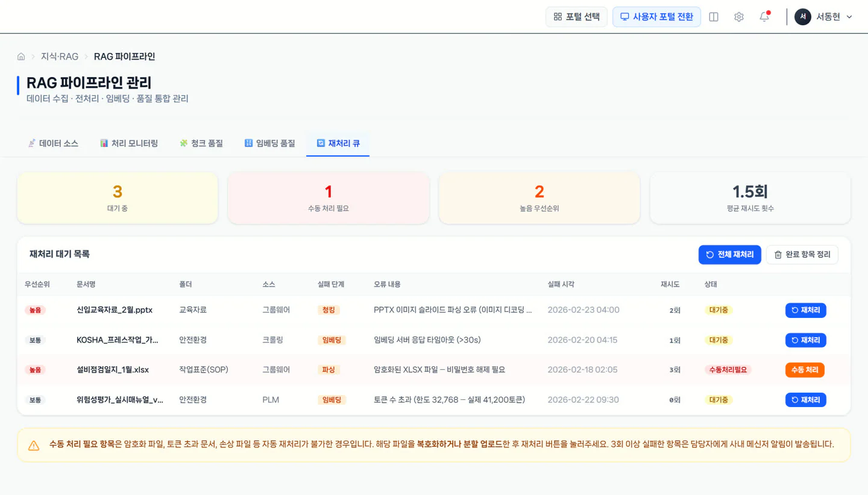Go to 지식·RAG breadcrumb
The height and width of the screenshot is (495, 868).
click(60, 57)
